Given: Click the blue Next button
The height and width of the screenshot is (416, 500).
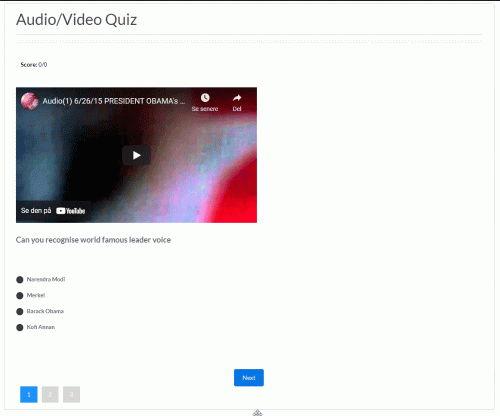Looking at the screenshot, I should pyautogui.click(x=249, y=378).
